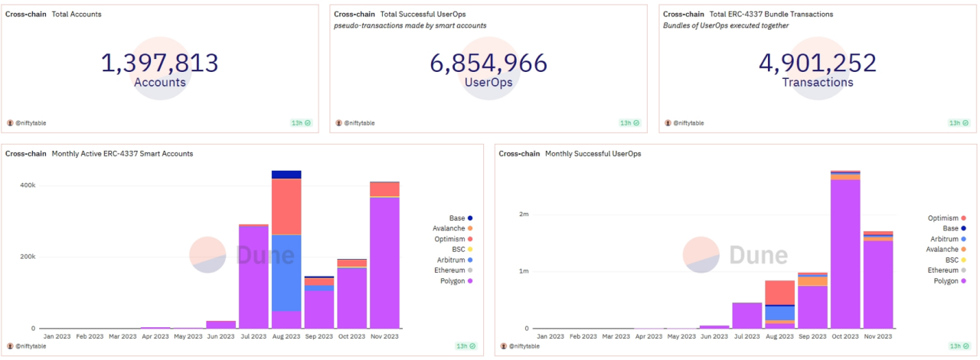Viewport: 980px width, 360px height.
Task: Click the 13h refresh badge on Total Successful UserOps
Action: click(629, 123)
